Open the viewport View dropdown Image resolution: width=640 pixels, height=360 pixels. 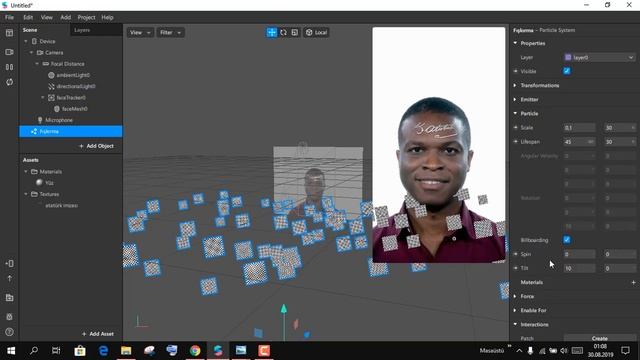[x=140, y=32]
